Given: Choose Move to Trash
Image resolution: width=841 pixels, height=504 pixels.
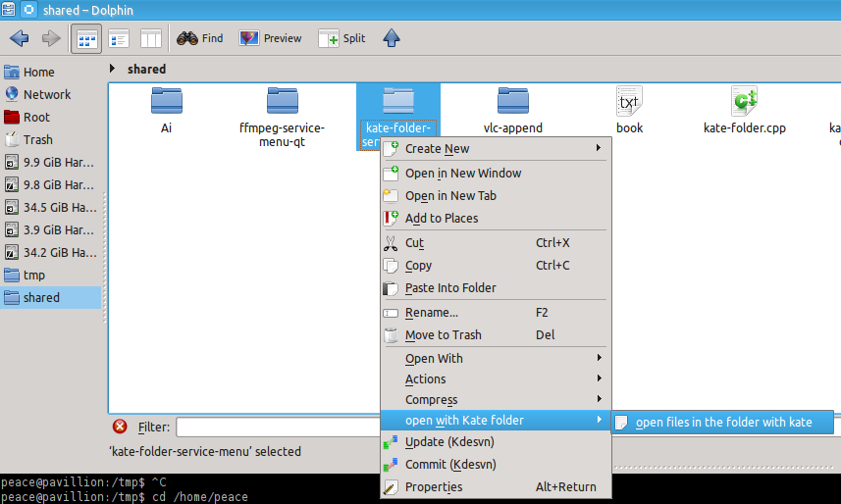Looking at the screenshot, I should coord(497,335).
